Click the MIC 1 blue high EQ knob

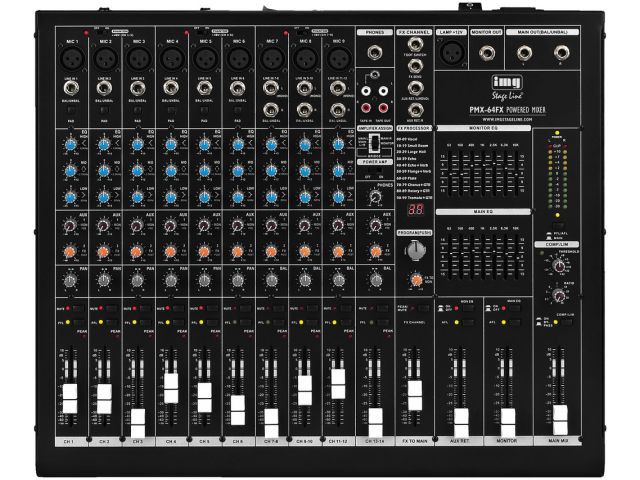coord(71,144)
